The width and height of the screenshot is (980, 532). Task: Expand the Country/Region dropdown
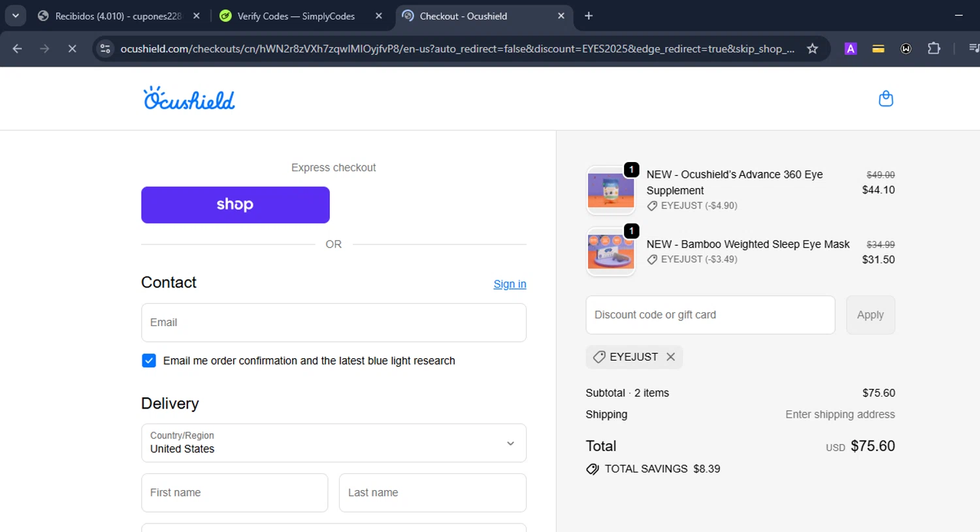click(334, 443)
